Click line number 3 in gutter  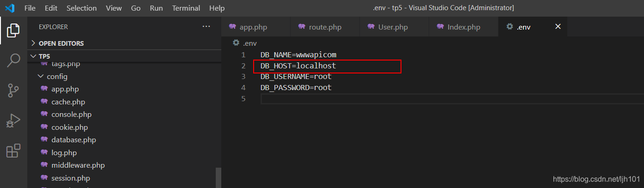click(x=243, y=77)
